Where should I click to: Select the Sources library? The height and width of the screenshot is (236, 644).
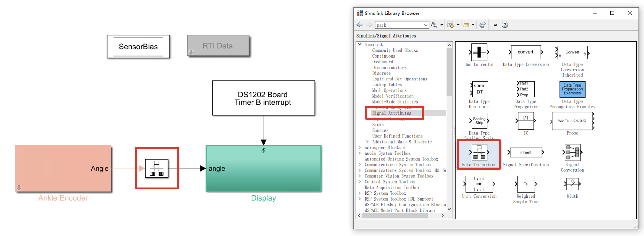[x=380, y=130]
